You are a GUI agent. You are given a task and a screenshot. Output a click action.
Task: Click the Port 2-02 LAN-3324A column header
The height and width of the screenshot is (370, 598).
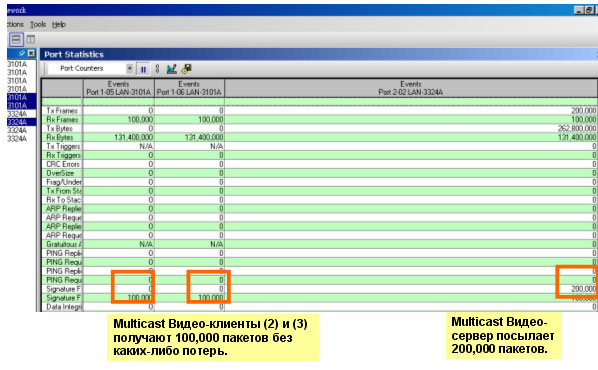click(x=411, y=88)
